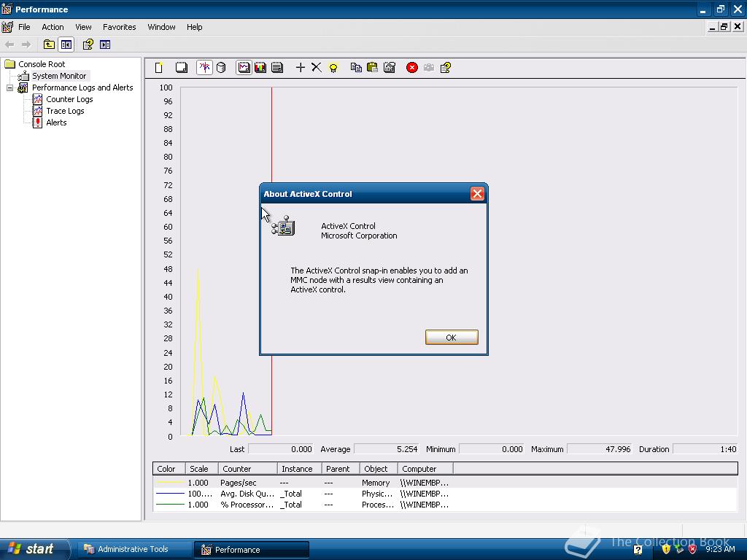Image resolution: width=747 pixels, height=560 pixels.
Task: Click the Show/Hide Action Pane icon
Action: coord(105,44)
